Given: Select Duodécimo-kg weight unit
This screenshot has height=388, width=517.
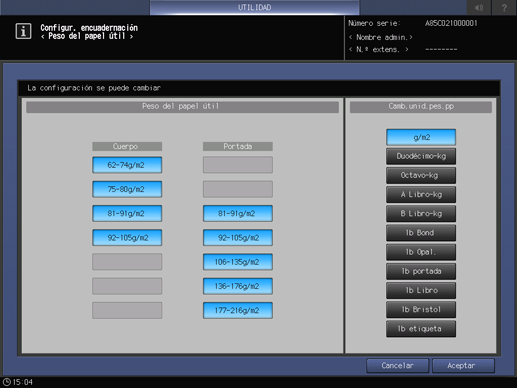Looking at the screenshot, I should (421, 156).
